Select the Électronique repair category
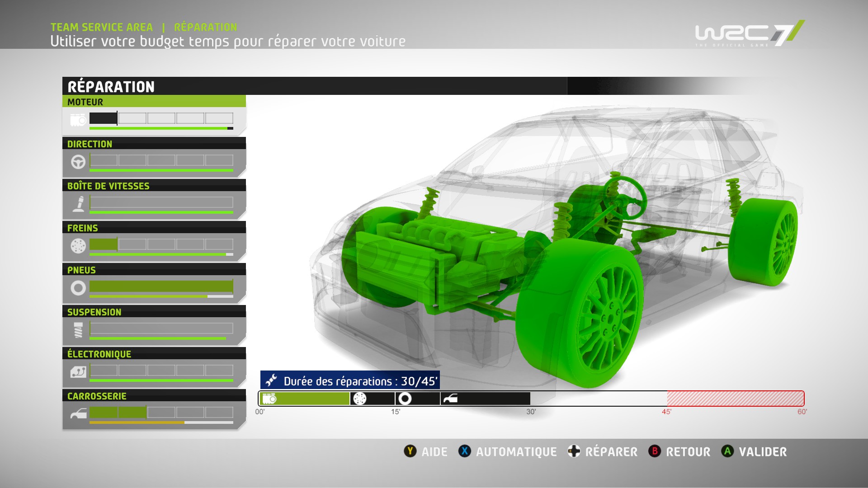Image resolution: width=868 pixels, height=488 pixels. click(x=154, y=367)
